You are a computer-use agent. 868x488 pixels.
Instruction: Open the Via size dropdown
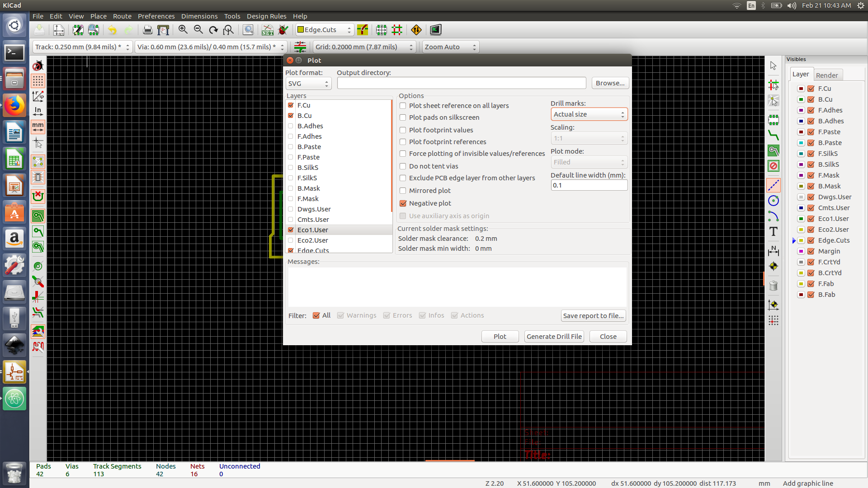coord(211,47)
